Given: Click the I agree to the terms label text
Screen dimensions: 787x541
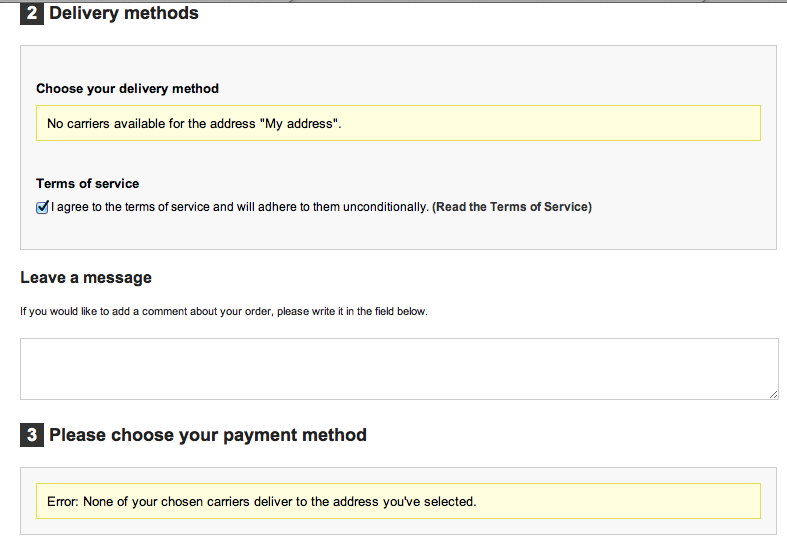Looking at the screenshot, I should 240,207.
